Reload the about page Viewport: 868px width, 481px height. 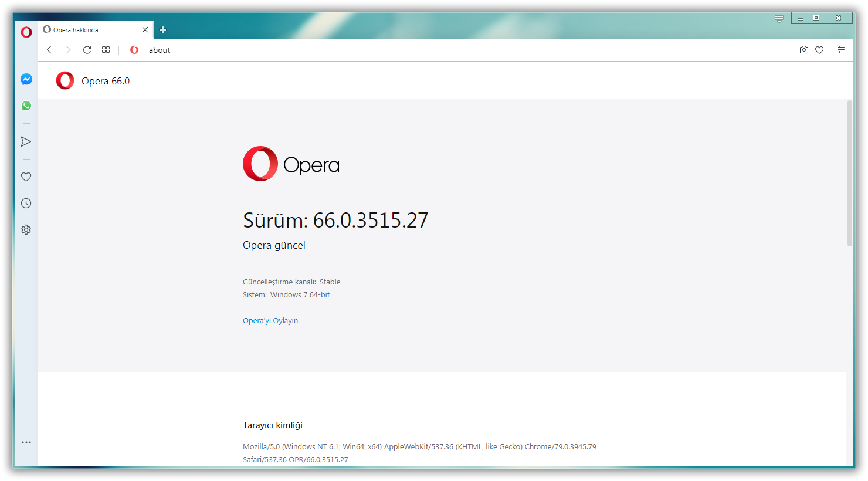[87, 50]
